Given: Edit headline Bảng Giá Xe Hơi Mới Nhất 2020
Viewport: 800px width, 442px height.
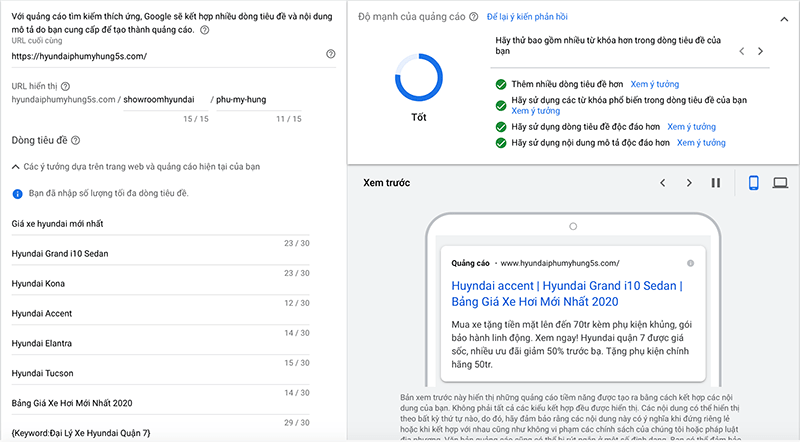Looking at the screenshot, I should 160,403.
